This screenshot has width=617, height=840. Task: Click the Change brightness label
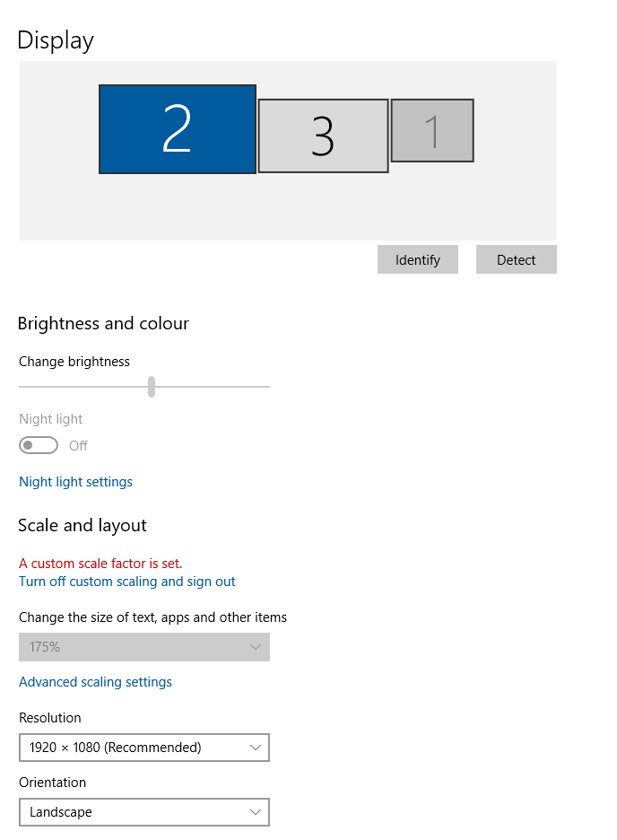(74, 362)
